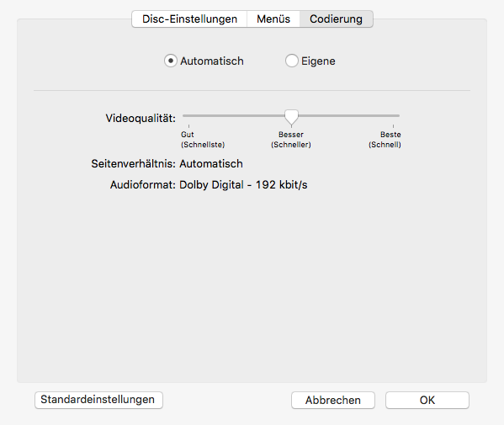Open the Menüs tab
The image size is (504, 425).
coord(273,19)
